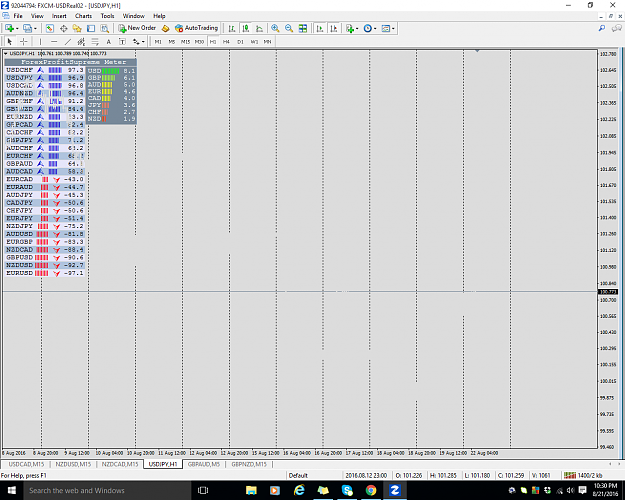The image size is (625, 500).
Task: Open Task View on taskbar
Action: [203, 490]
